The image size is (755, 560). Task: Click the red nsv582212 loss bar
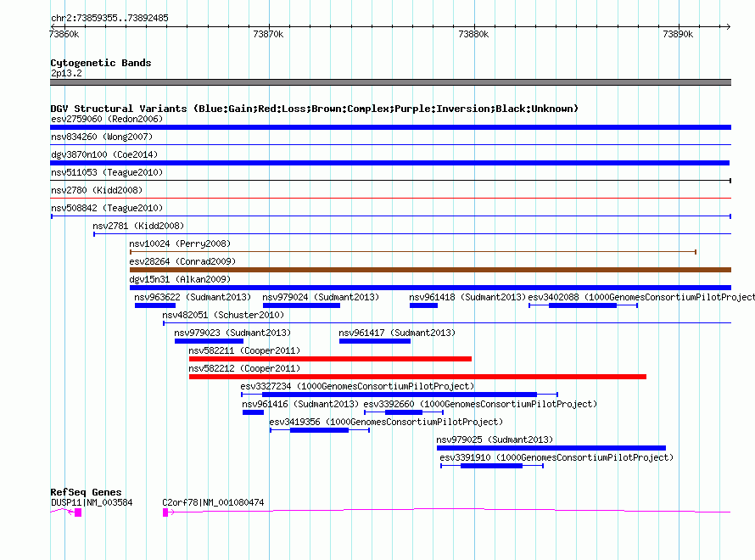(418, 377)
